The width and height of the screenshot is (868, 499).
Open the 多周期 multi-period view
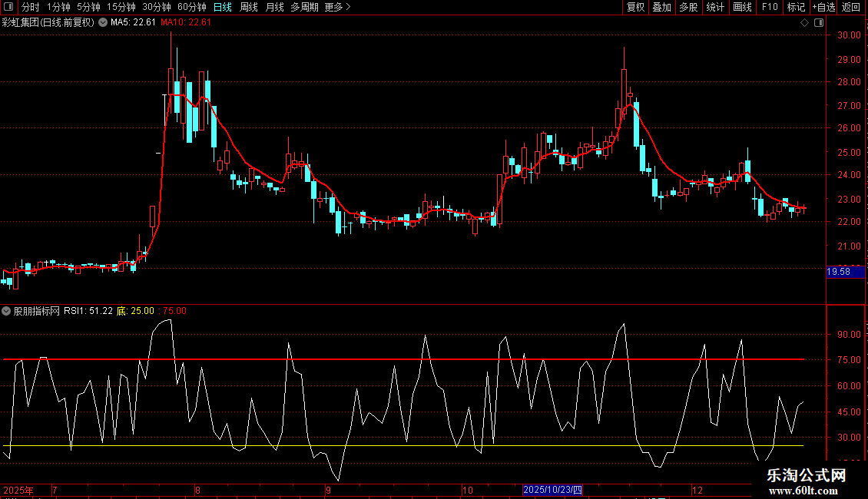point(304,7)
